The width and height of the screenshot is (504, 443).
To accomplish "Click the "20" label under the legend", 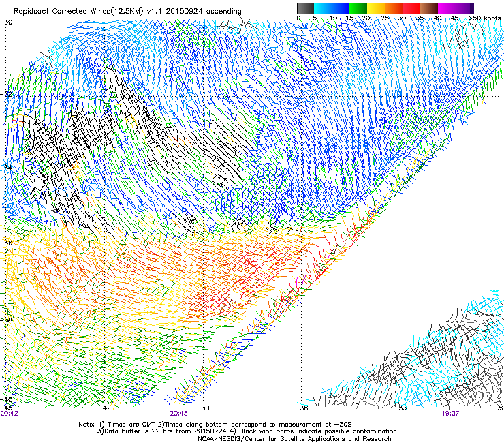I will (x=366, y=18).
